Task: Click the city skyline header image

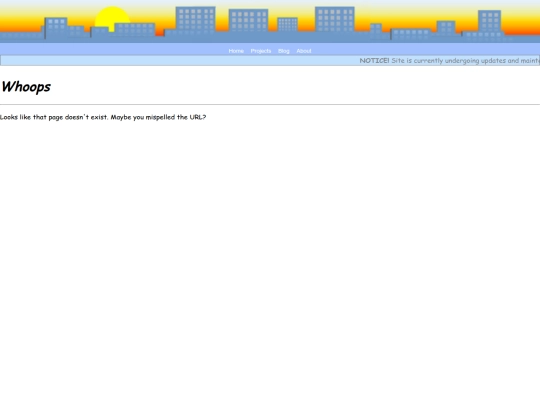Action: [x=270, y=21]
